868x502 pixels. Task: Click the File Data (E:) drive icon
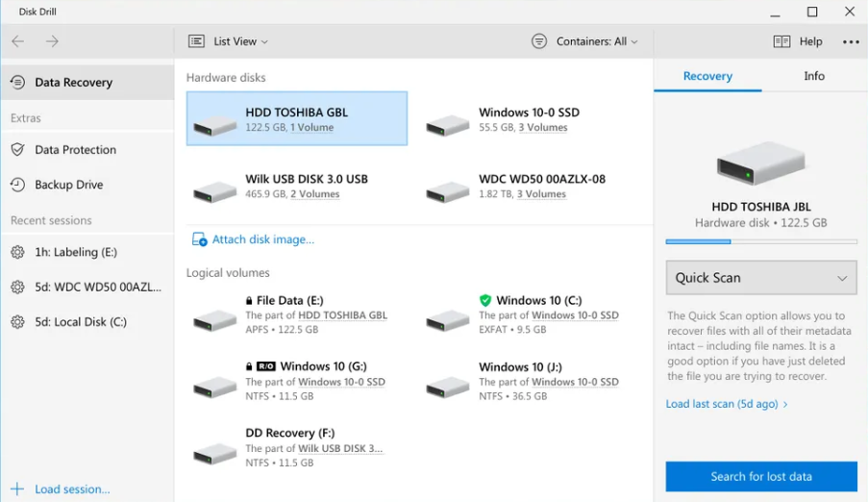[214, 320]
